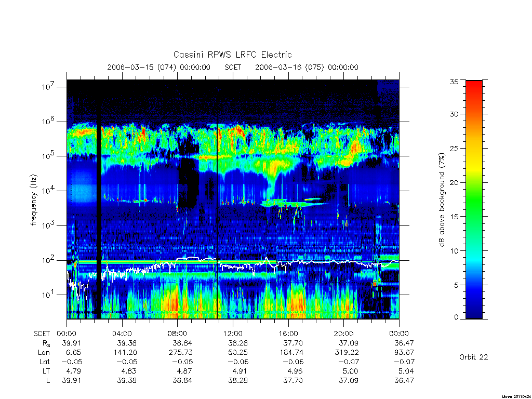Click the Rs row value "38.28"

click(238, 343)
